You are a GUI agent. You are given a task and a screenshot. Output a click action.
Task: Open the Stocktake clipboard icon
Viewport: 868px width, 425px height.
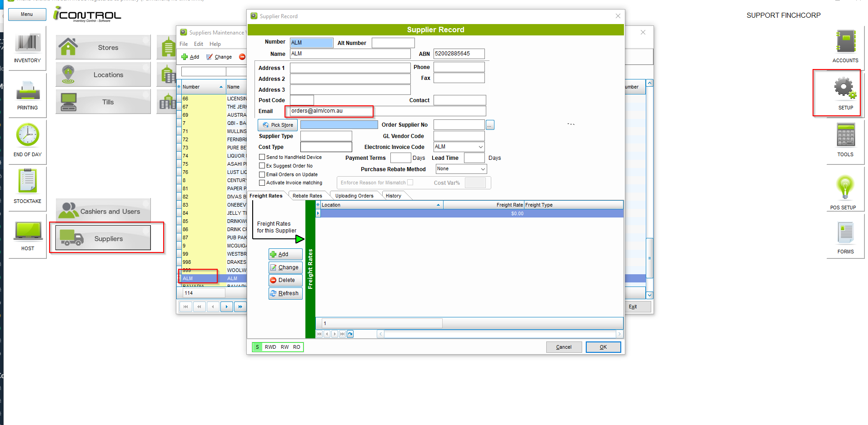coord(28,181)
